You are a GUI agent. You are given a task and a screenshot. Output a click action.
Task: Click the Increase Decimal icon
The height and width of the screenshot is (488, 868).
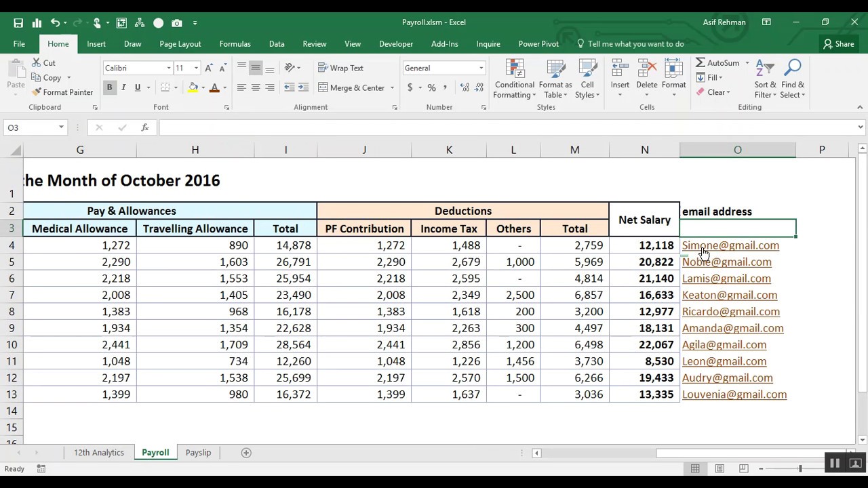click(465, 87)
